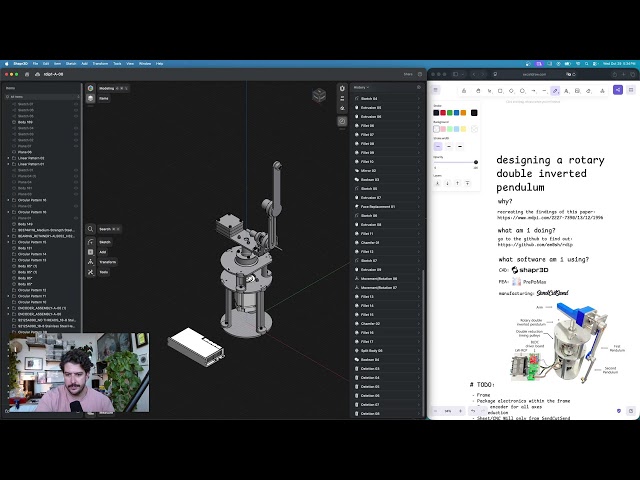Select the Excalidraw hand pan tool
Viewport: 640px width, 480px height.
478,91
